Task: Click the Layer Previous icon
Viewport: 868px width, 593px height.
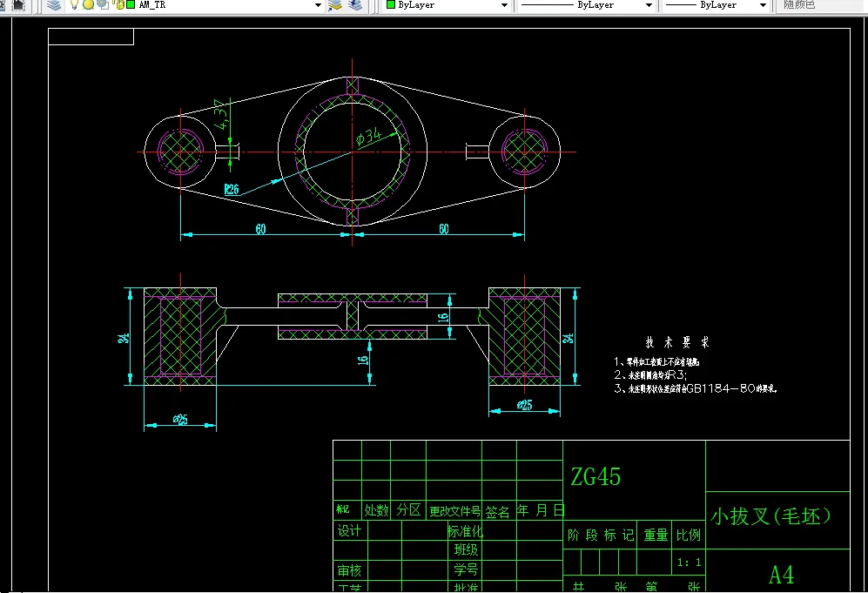Action: [x=355, y=5]
